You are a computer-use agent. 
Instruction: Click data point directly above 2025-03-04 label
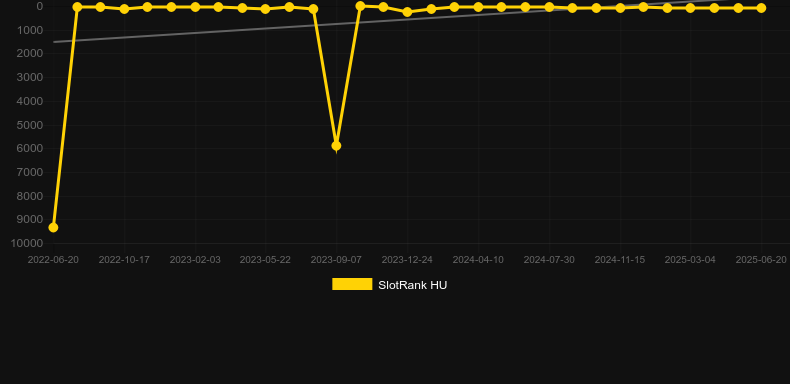coord(690,8)
